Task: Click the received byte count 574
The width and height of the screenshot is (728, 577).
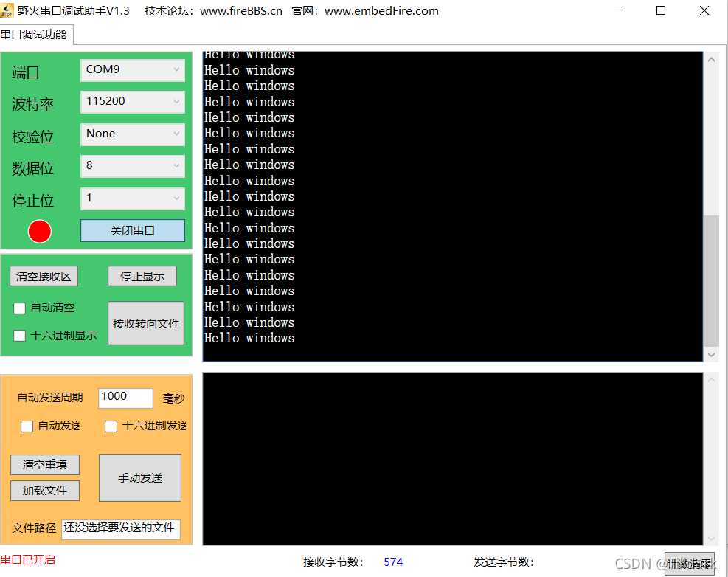Action: point(393,562)
